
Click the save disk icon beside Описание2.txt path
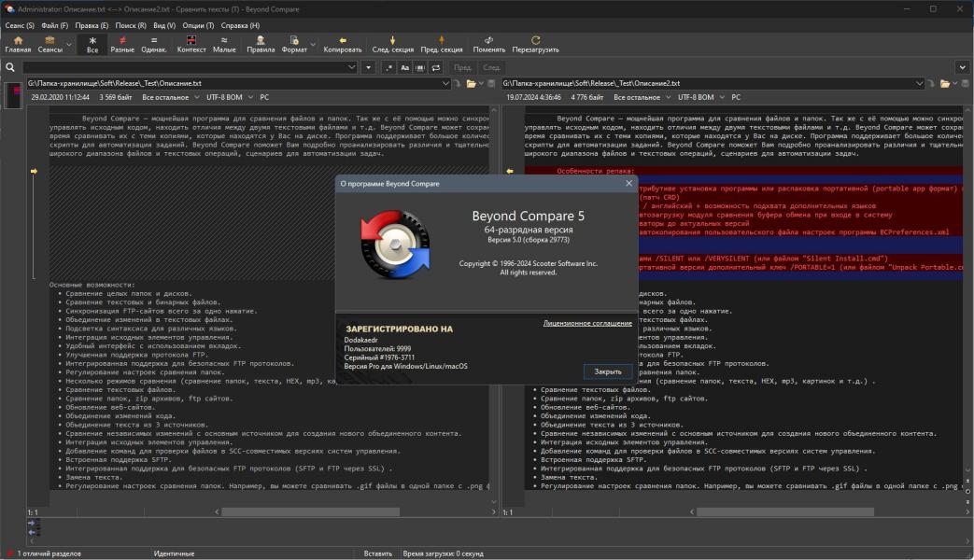[x=966, y=83]
